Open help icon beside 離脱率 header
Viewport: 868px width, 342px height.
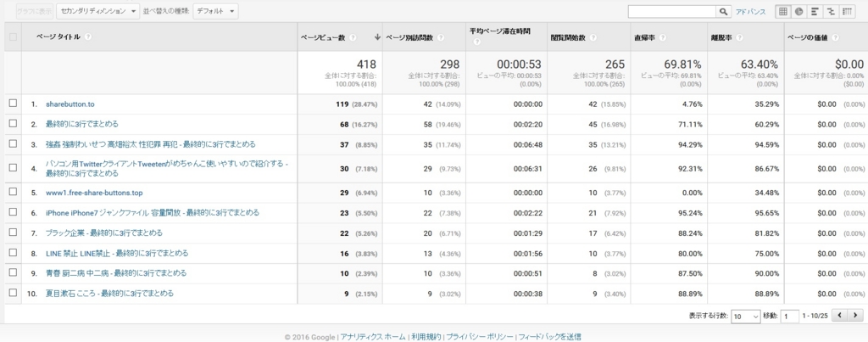click(x=739, y=37)
